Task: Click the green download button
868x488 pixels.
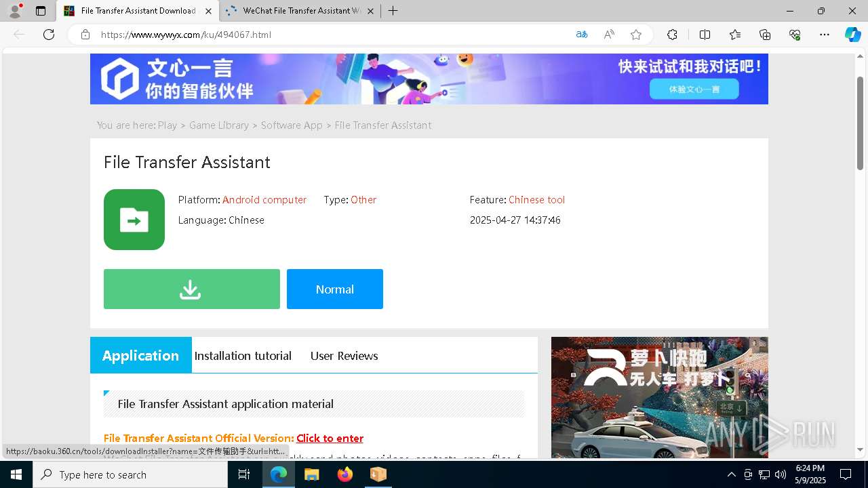Action: click(192, 289)
